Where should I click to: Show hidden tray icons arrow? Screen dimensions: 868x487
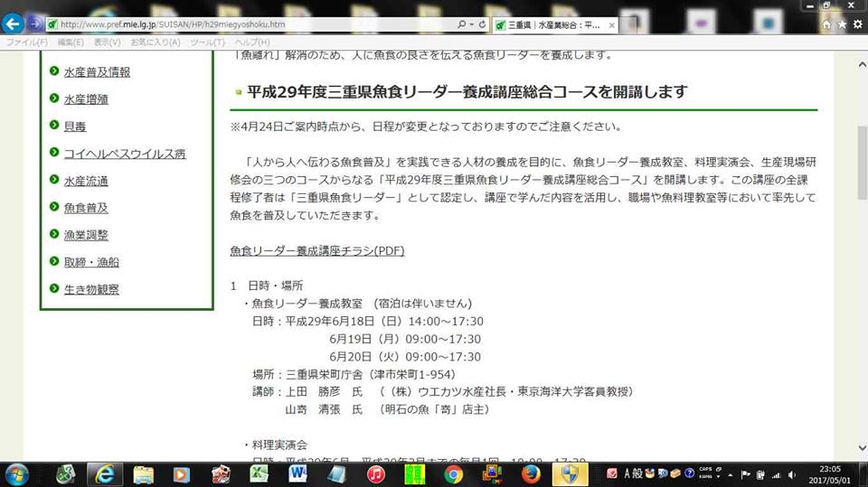coord(731,475)
